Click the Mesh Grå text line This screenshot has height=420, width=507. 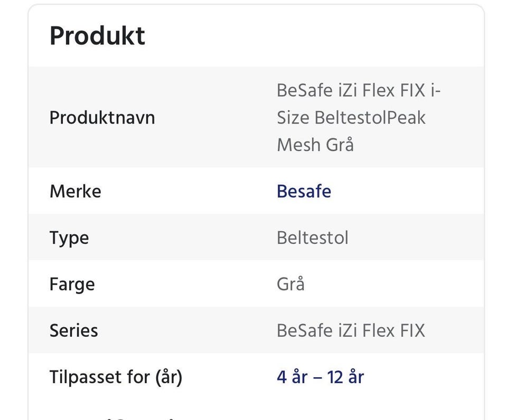(x=315, y=144)
